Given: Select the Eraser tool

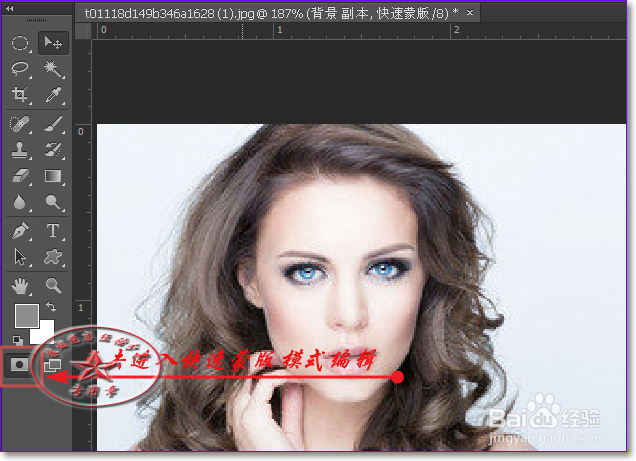Looking at the screenshot, I should coord(20,176).
